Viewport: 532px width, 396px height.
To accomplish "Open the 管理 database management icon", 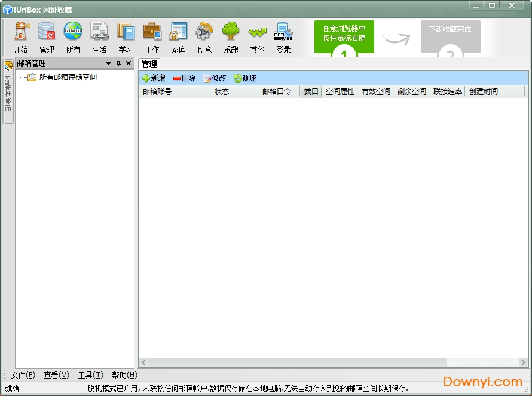I will click(47, 36).
